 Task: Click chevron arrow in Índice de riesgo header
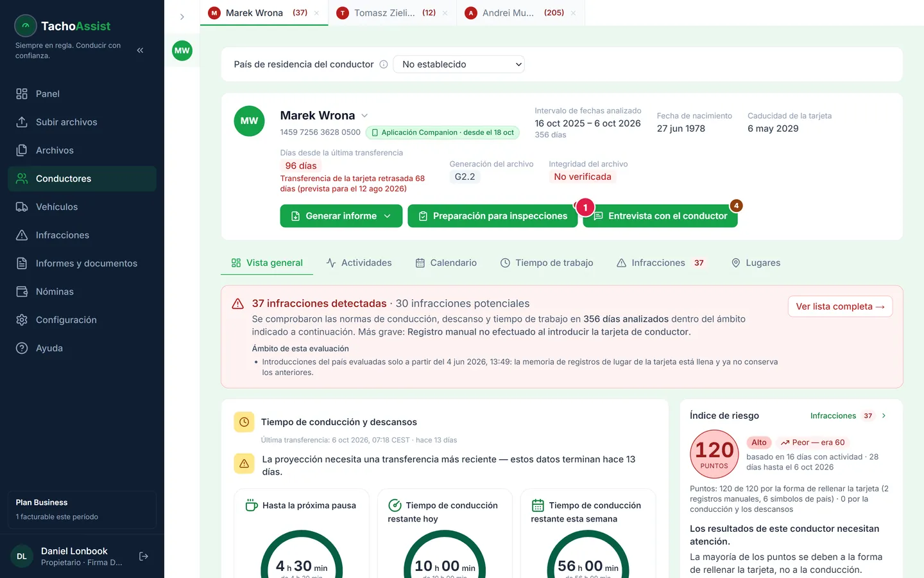click(884, 416)
